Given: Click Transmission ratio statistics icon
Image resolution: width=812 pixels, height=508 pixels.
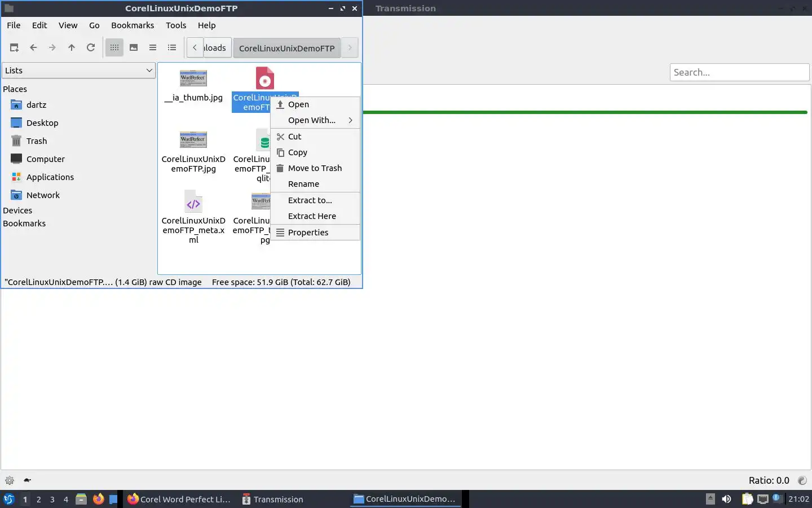Looking at the screenshot, I should 802,480.
